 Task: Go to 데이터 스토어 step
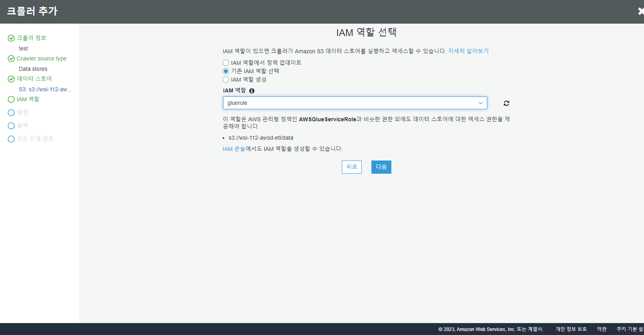click(x=34, y=78)
